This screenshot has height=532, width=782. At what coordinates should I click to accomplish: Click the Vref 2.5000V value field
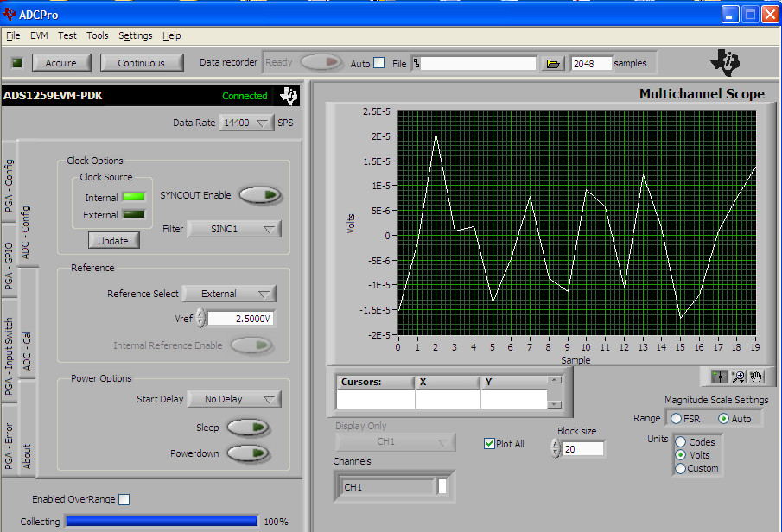(240, 318)
